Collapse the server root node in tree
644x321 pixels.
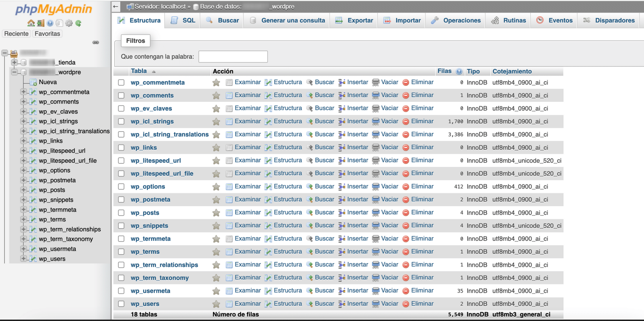5,53
